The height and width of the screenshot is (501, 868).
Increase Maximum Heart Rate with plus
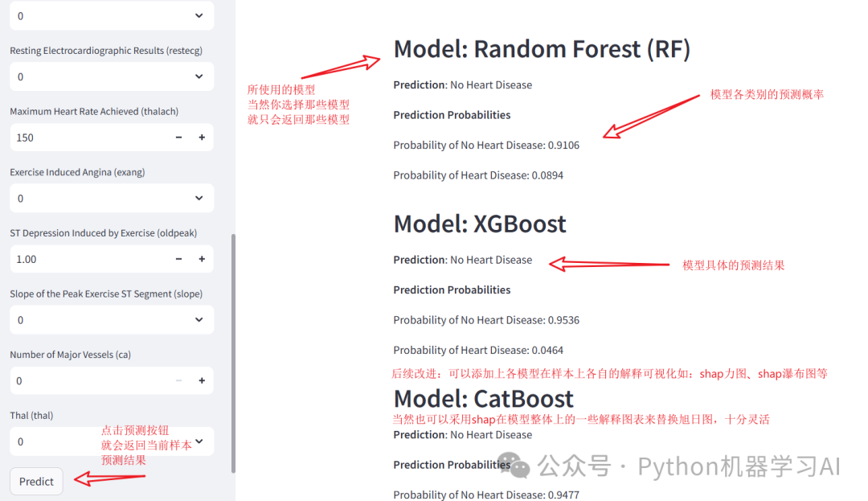click(202, 138)
